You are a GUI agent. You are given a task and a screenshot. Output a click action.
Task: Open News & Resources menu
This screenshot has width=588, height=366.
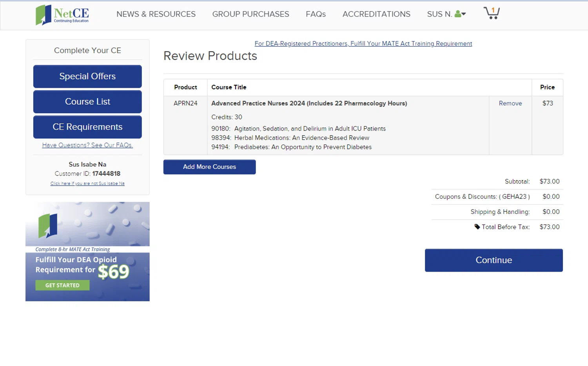[156, 14]
